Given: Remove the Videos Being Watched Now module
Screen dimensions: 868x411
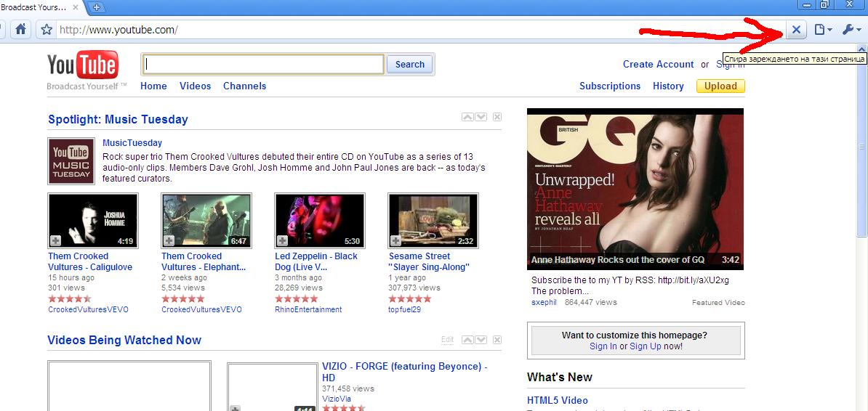Looking at the screenshot, I should pos(497,340).
